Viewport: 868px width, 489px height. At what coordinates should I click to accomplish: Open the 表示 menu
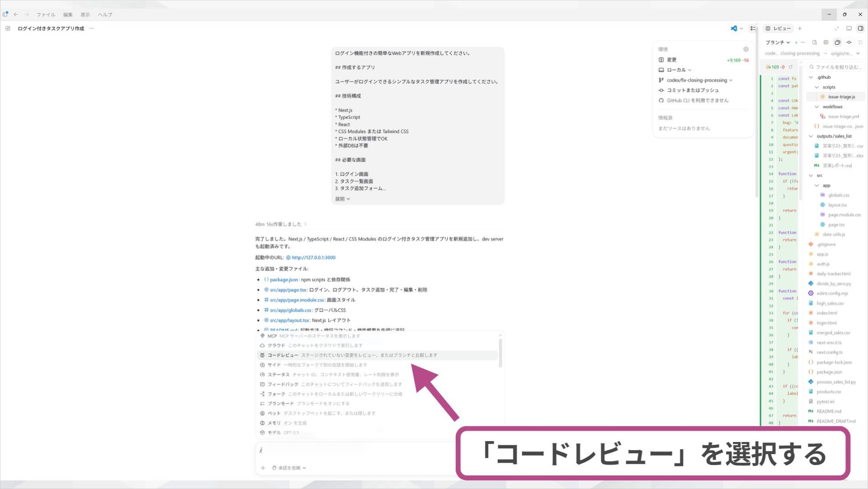click(85, 14)
